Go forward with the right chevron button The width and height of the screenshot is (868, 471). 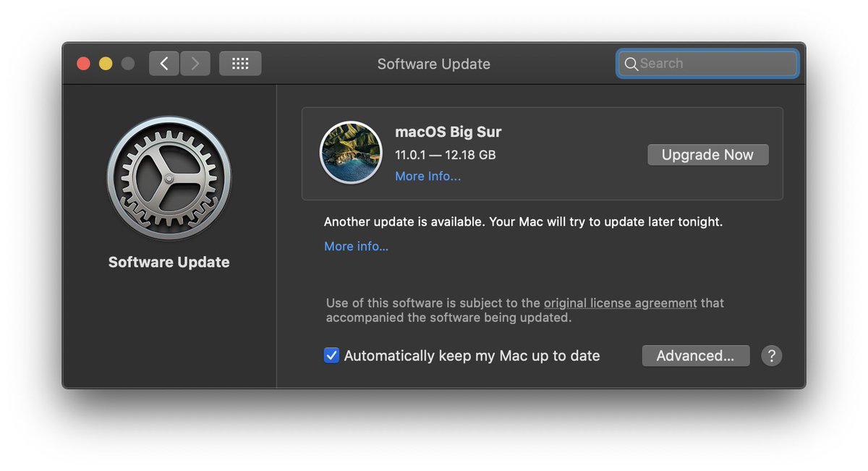click(x=195, y=64)
